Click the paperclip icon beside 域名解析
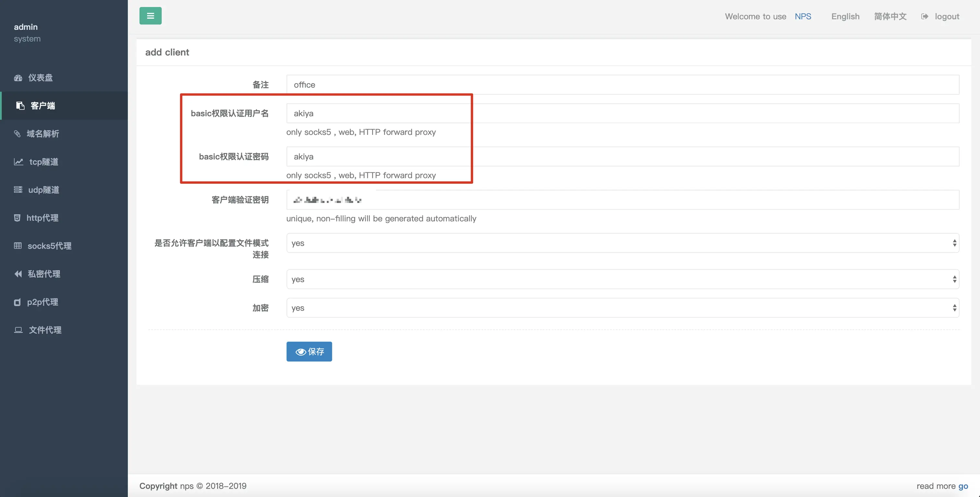The width and height of the screenshot is (980, 497). [17, 134]
